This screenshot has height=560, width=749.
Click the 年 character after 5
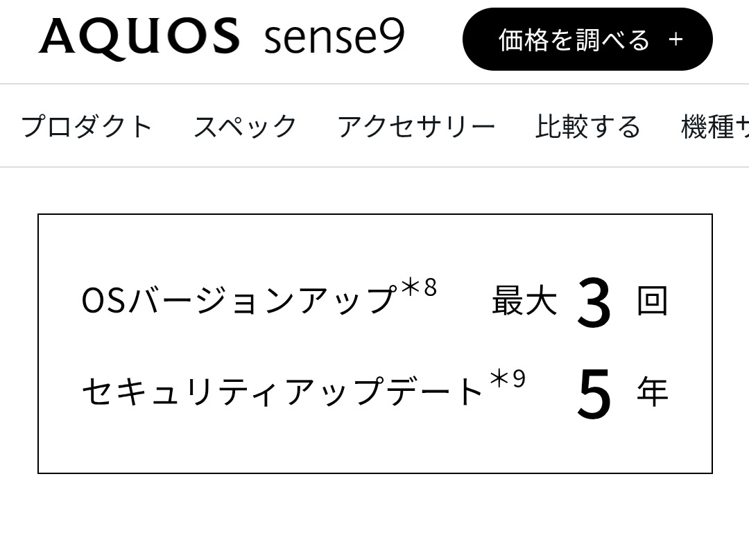652,392
